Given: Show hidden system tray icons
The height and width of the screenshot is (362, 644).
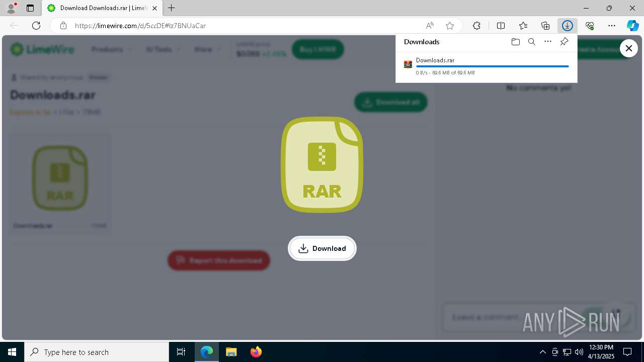Looking at the screenshot, I should [542, 352].
